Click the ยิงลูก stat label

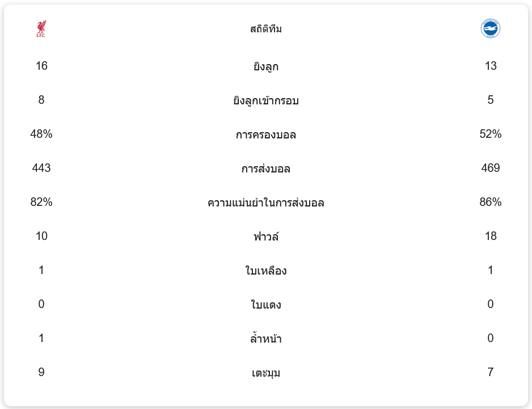[266, 67]
